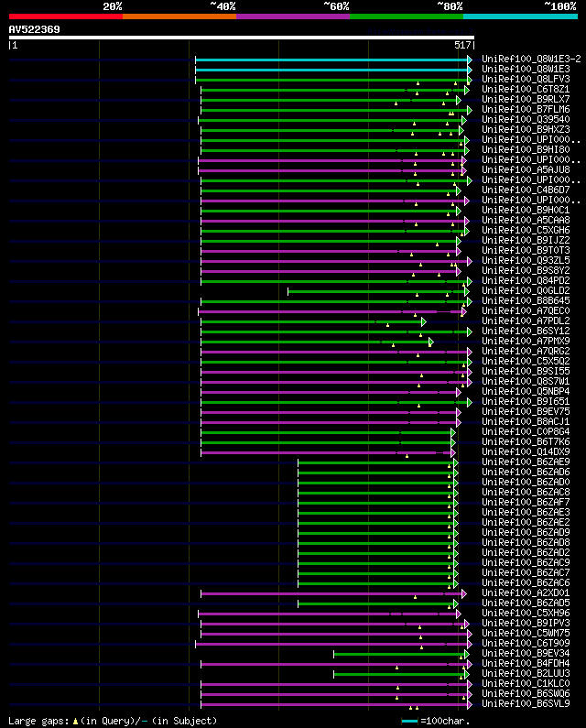Image resolution: width=586 pixels, height=728 pixels.
Task: Choose UniRef100_B6ZAE9 from the hits
Action: point(526,462)
